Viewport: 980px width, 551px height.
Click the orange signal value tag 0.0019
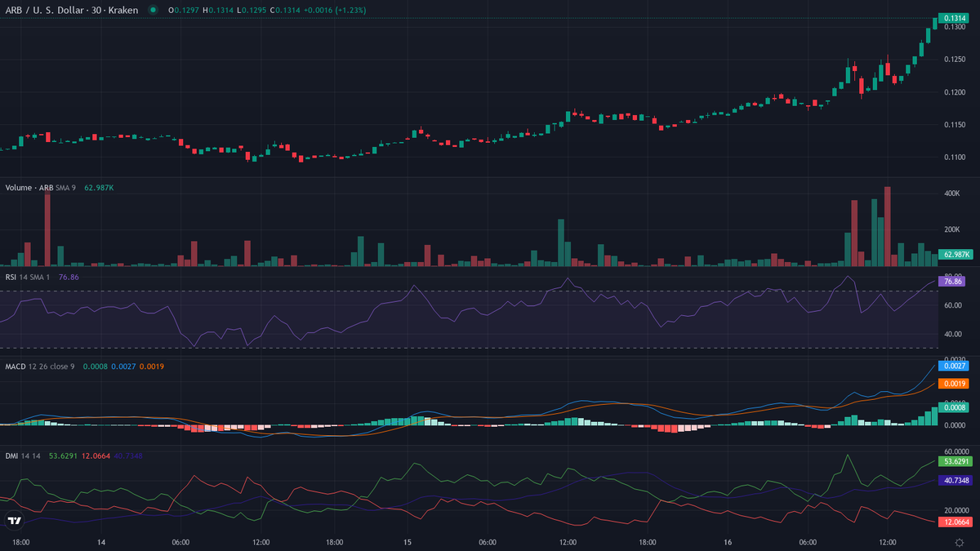tap(952, 384)
